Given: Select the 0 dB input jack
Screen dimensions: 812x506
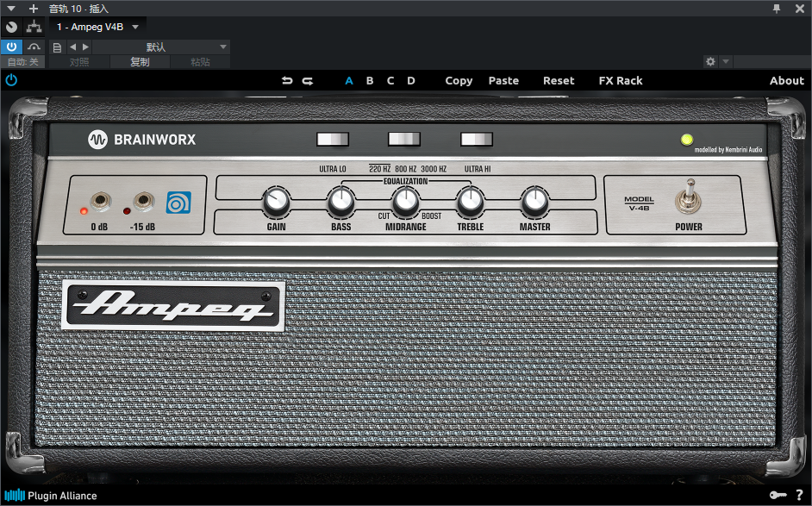Looking at the screenshot, I should (101, 201).
